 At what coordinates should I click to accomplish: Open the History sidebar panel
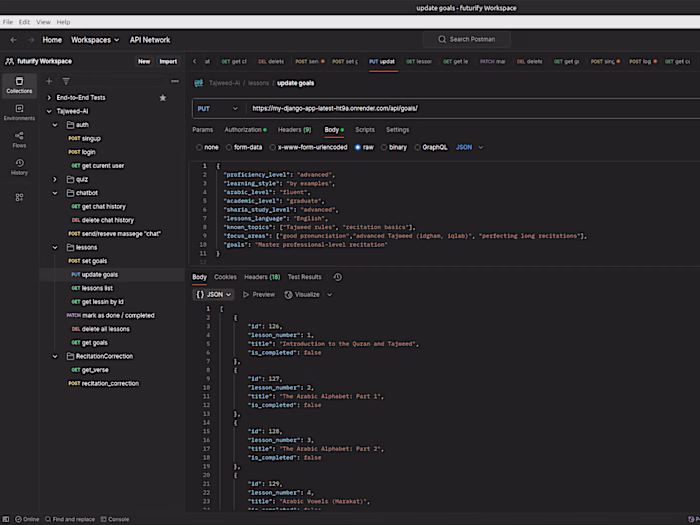coord(19,166)
